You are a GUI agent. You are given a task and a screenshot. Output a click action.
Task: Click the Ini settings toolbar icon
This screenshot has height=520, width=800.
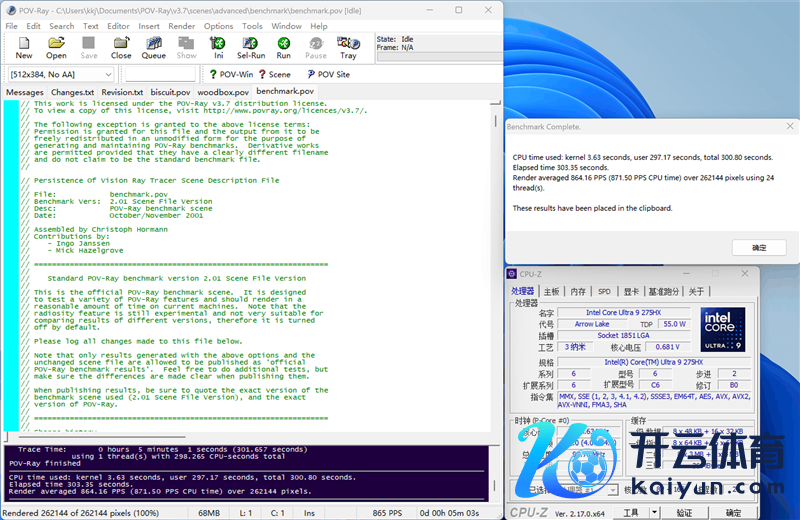click(x=218, y=46)
